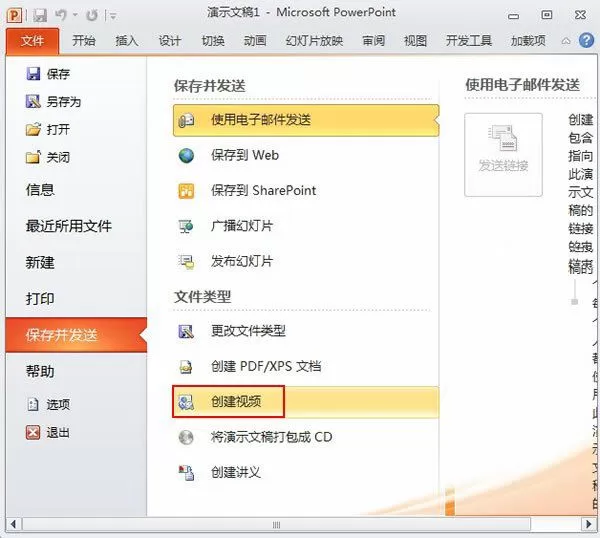
Task: Switch to the 视图 ribbon tab
Action: 415,41
